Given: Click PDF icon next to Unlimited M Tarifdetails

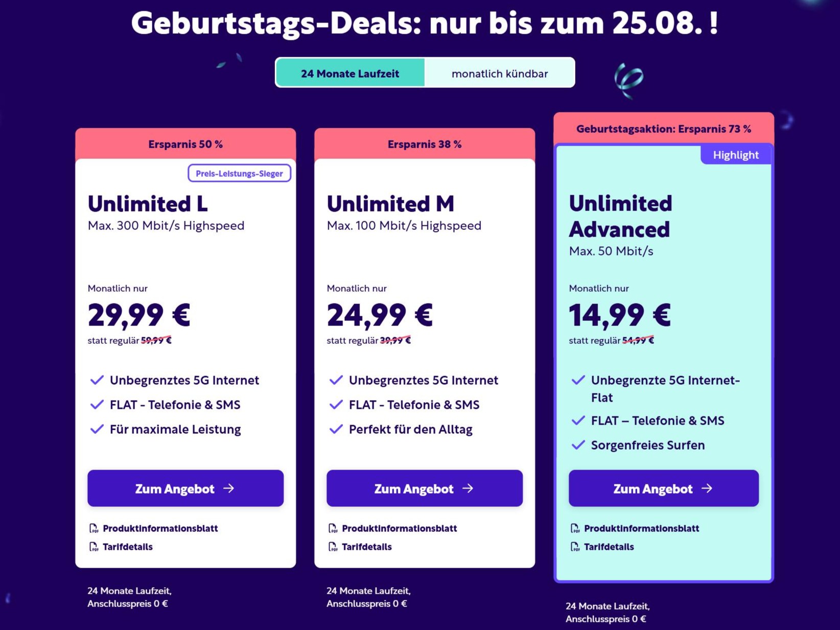Looking at the screenshot, I should coord(333,547).
